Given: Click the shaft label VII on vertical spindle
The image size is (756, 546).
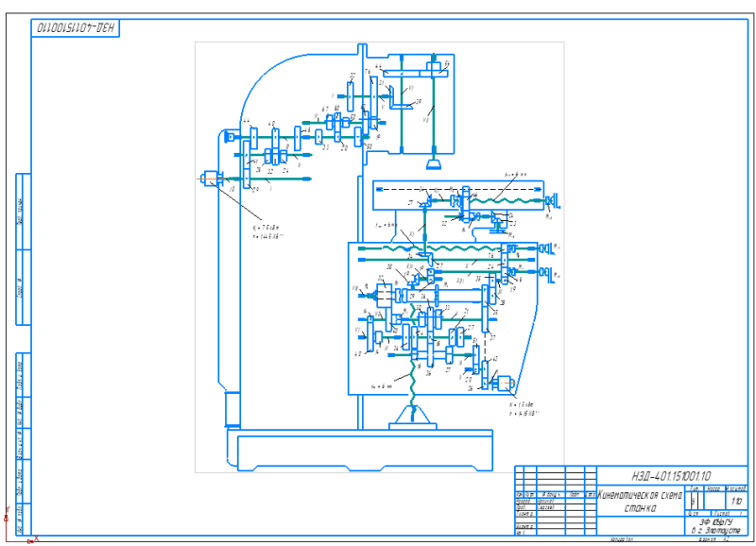Looking at the screenshot, I should pyautogui.click(x=426, y=120).
